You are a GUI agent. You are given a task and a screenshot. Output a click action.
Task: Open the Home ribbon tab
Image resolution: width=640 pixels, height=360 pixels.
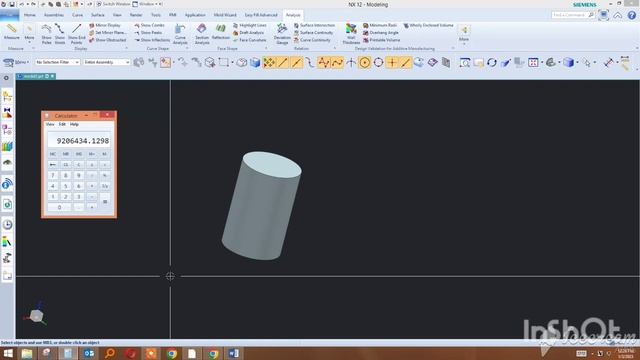tap(30, 15)
